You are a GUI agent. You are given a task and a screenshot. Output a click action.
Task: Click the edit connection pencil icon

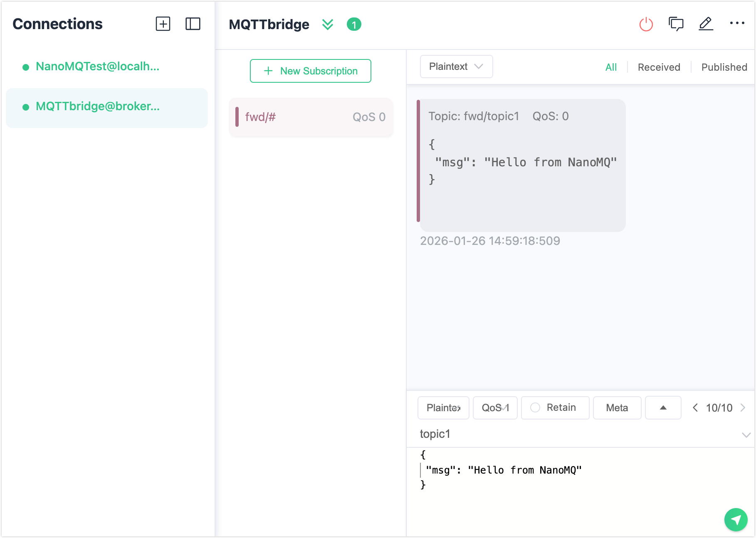(x=706, y=24)
